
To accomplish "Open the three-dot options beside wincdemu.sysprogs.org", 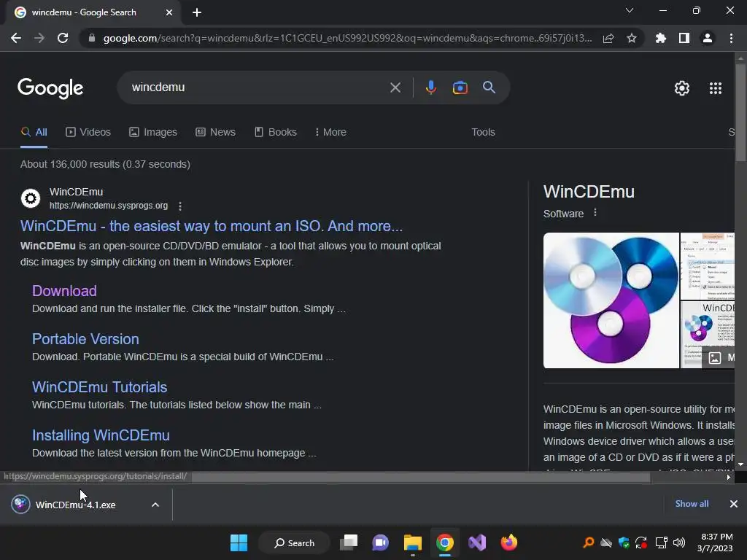I will (x=180, y=206).
